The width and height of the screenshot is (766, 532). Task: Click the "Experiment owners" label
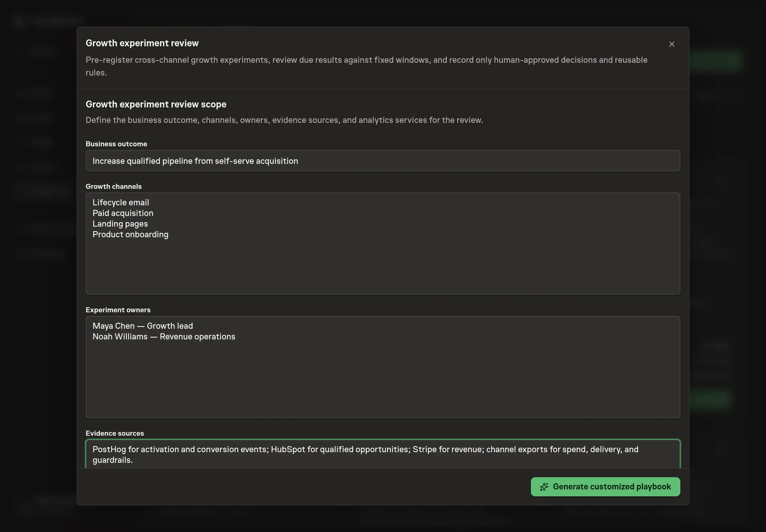pyautogui.click(x=118, y=310)
